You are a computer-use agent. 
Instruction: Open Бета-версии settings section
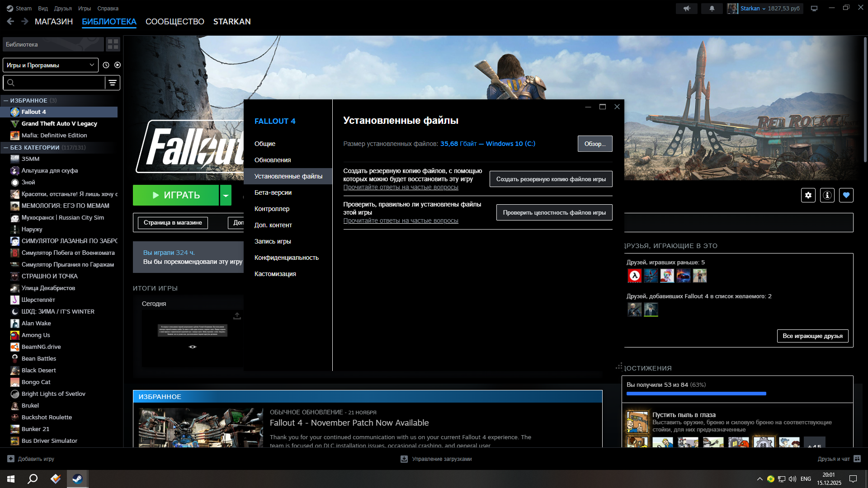(x=288, y=192)
